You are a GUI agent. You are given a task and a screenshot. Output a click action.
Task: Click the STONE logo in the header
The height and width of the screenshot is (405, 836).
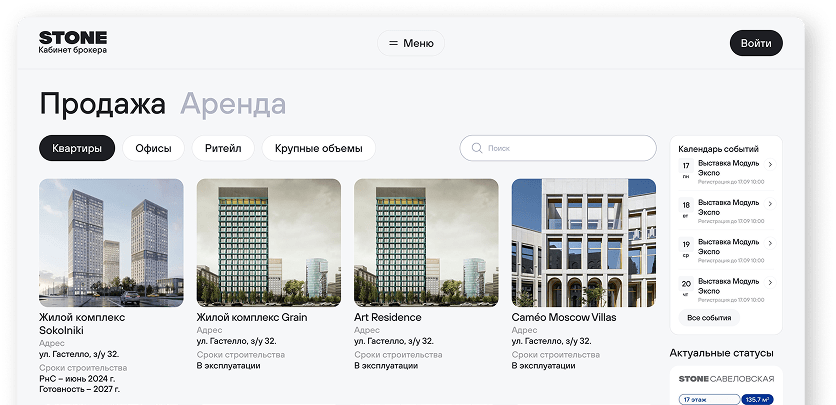click(72, 37)
